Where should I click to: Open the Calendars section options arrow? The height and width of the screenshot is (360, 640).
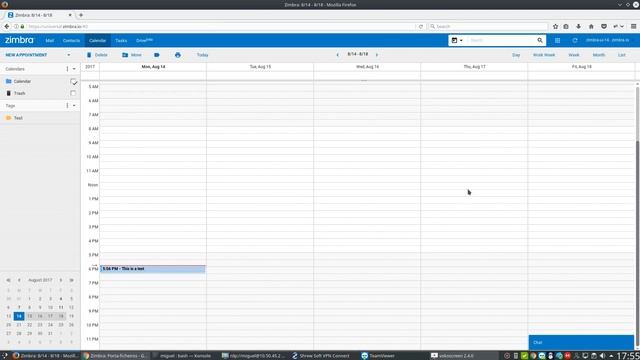74,69
